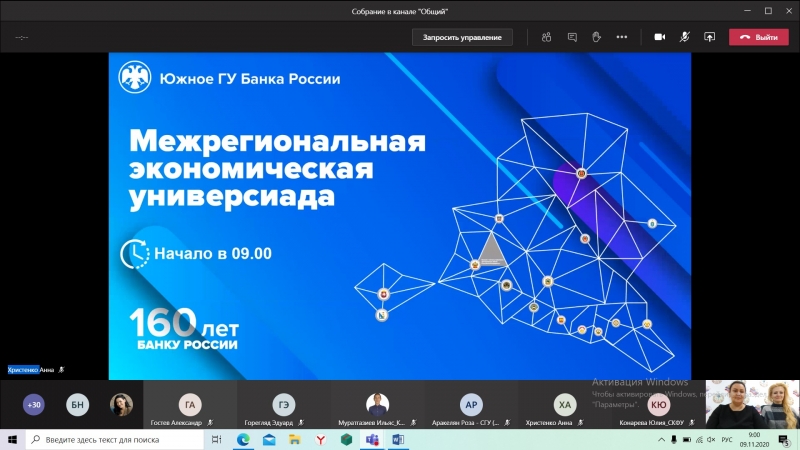
Task: Show the +30 additional participants
Action: click(x=34, y=405)
